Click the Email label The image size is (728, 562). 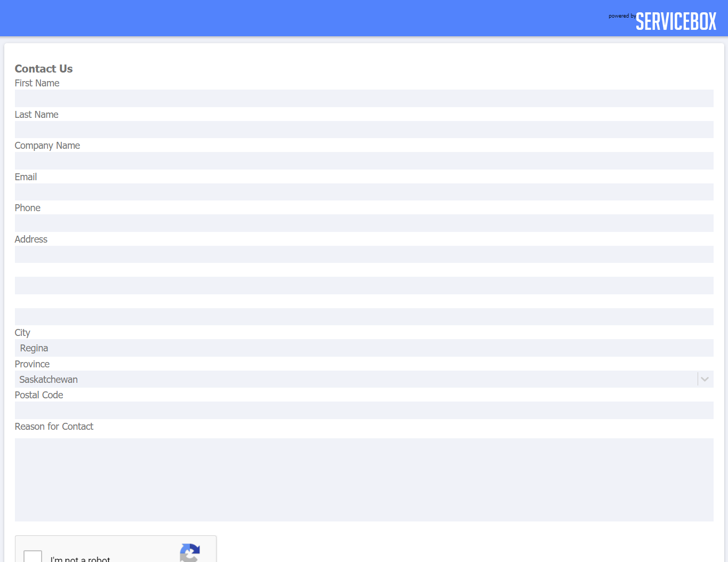pos(26,177)
